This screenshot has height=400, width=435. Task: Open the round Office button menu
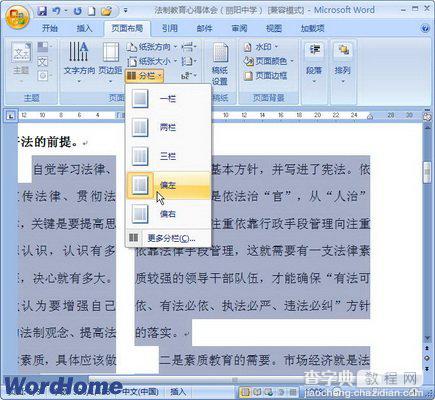(17, 17)
